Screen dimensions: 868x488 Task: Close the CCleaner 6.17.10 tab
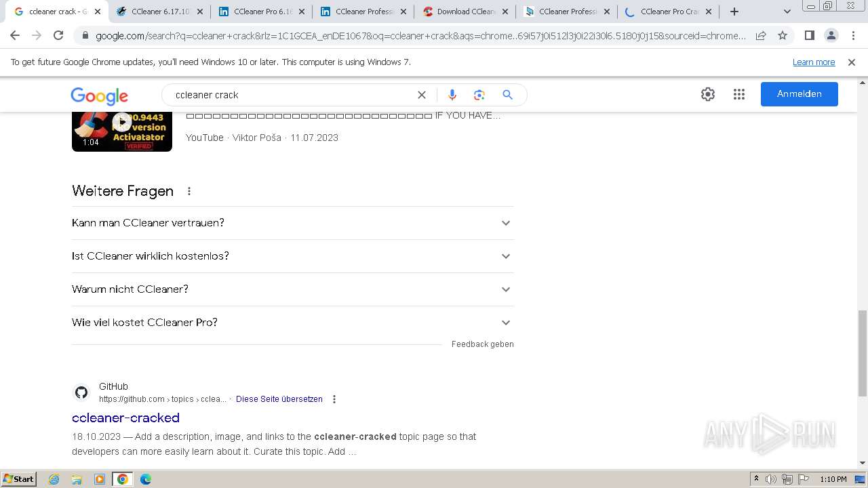tap(200, 12)
